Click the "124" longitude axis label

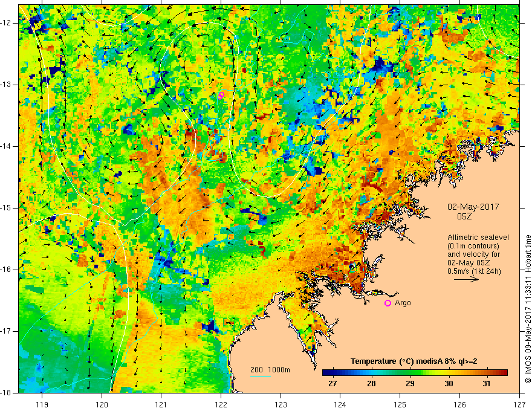pos(340,404)
